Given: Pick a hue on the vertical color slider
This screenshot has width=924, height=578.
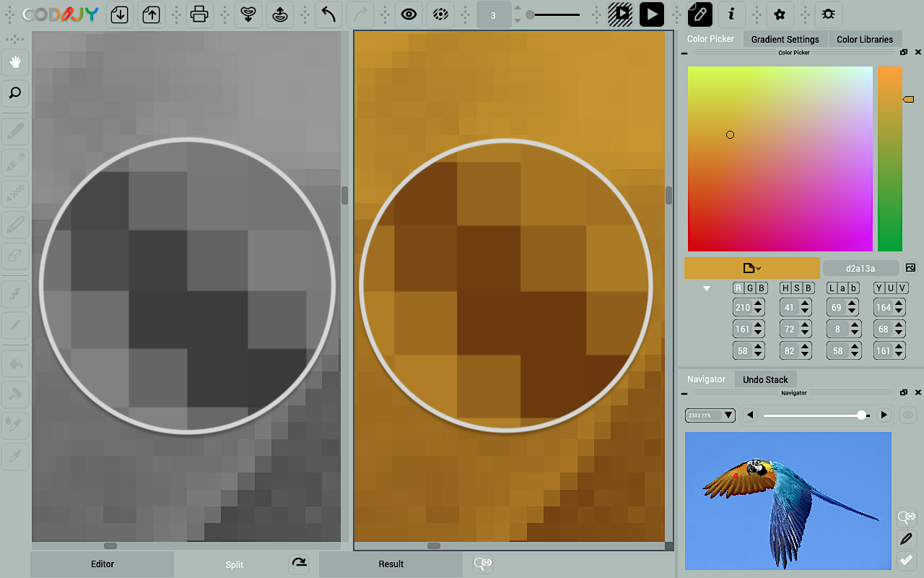Looking at the screenshot, I should (889, 159).
